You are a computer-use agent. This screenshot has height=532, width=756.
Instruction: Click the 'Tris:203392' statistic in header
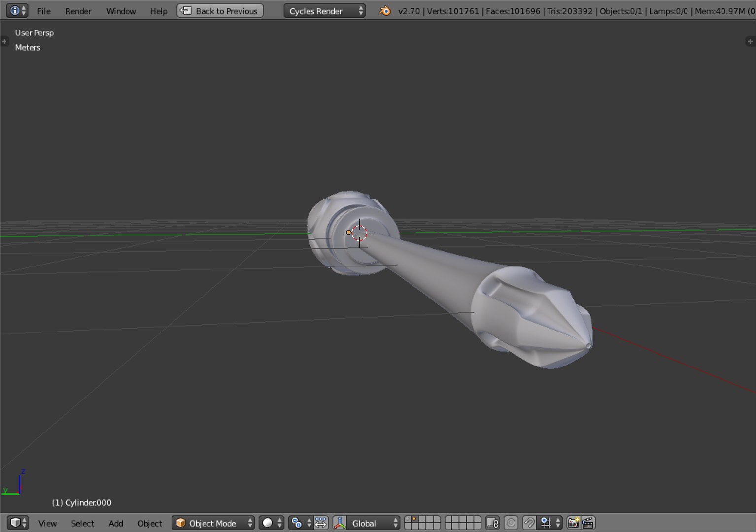[x=570, y=11]
